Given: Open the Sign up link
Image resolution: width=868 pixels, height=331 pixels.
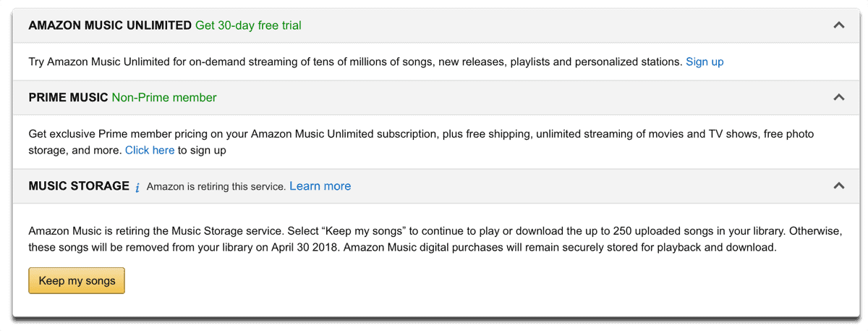Looking at the screenshot, I should pos(705,62).
